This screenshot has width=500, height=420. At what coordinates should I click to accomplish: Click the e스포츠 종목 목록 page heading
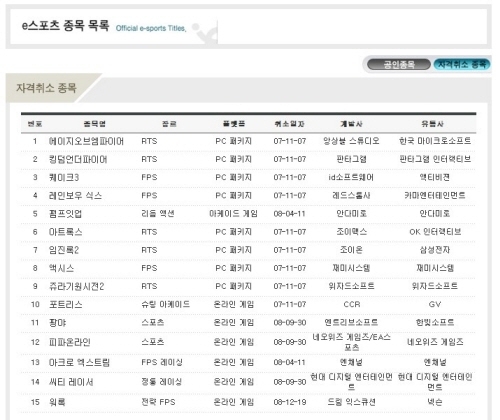point(65,25)
